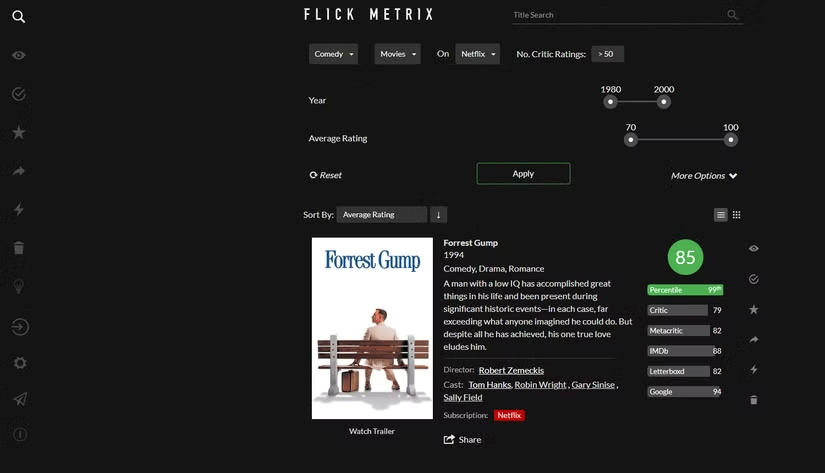Open the Forrest Gump title

(x=470, y=243)
